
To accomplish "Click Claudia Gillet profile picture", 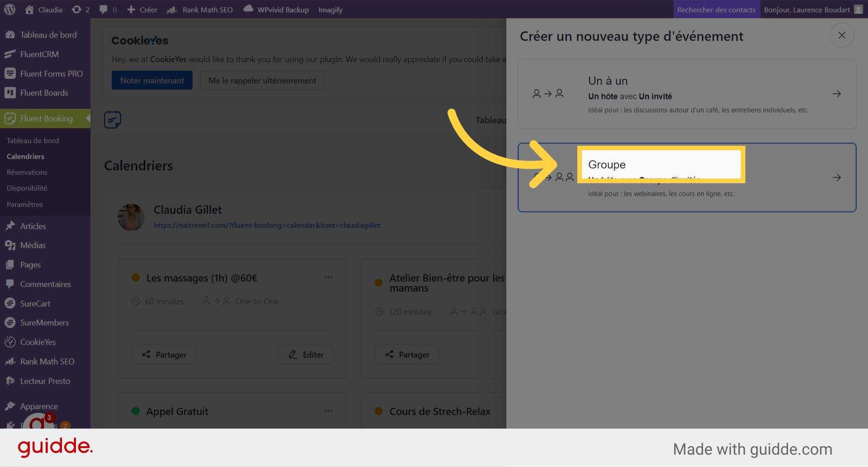I will (x=131, y=217).
